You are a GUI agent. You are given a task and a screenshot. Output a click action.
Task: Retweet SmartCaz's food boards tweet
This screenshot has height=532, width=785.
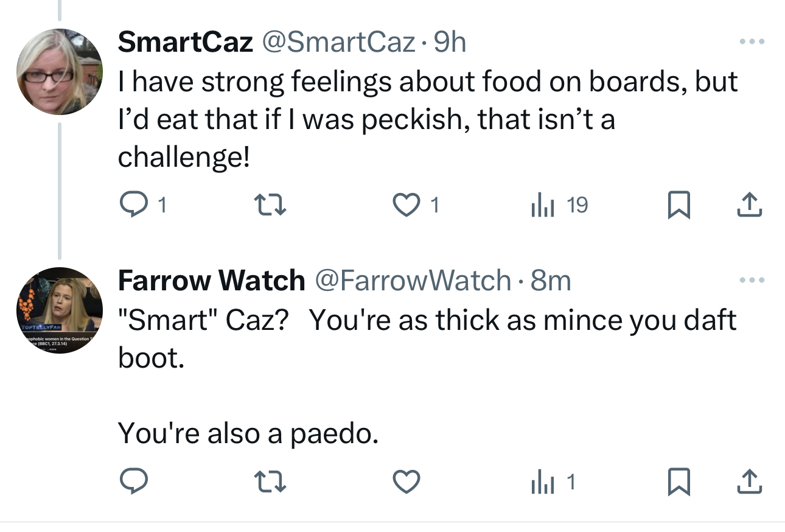[x=270, y=206]
